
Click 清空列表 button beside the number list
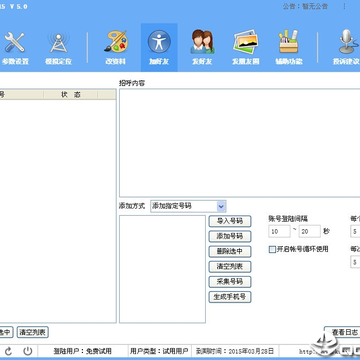[x=230, y=267]
